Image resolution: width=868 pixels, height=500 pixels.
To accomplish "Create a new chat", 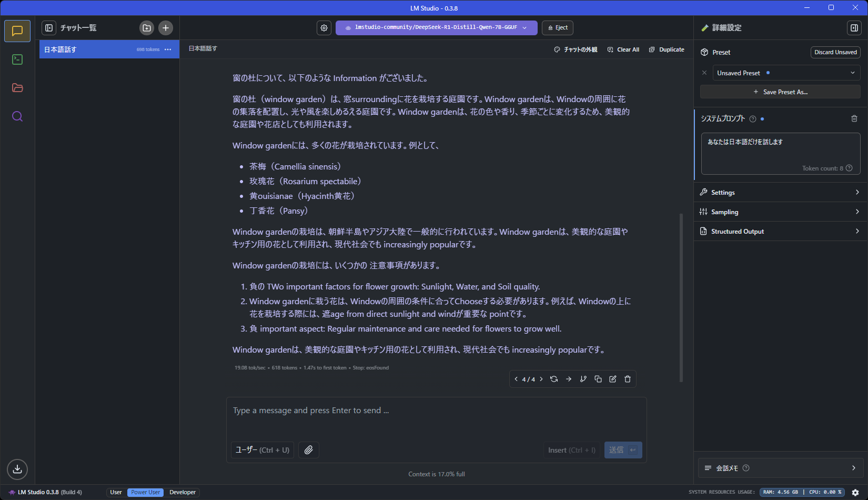I will 165,27.
